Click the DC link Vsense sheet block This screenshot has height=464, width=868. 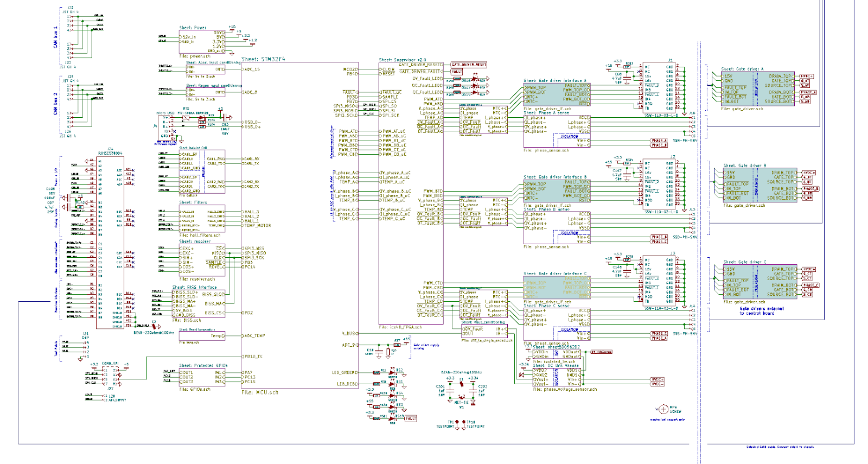pyautogui.click(x=557, y=377)
